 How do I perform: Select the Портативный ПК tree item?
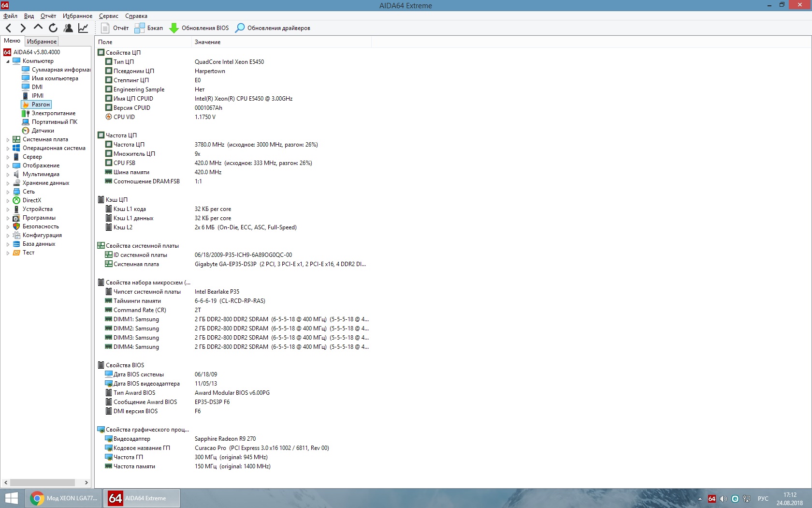point(50,122)
